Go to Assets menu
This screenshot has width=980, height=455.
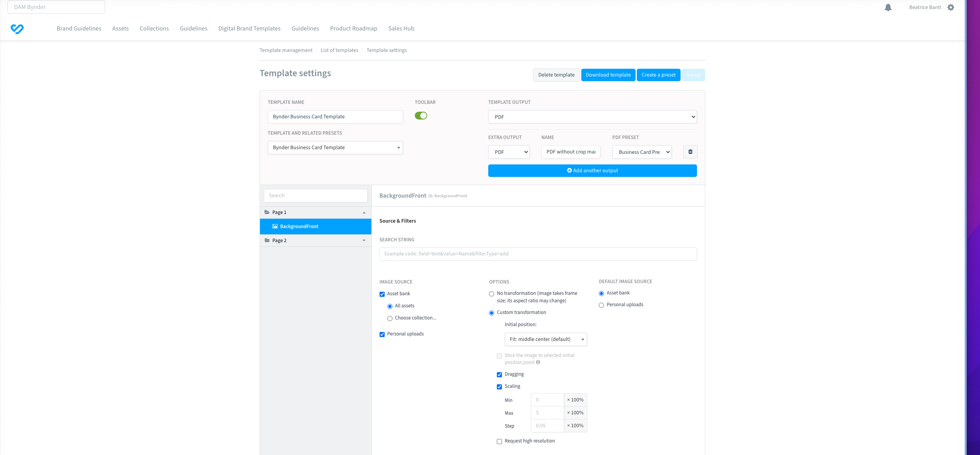click(x=120, y=29)
